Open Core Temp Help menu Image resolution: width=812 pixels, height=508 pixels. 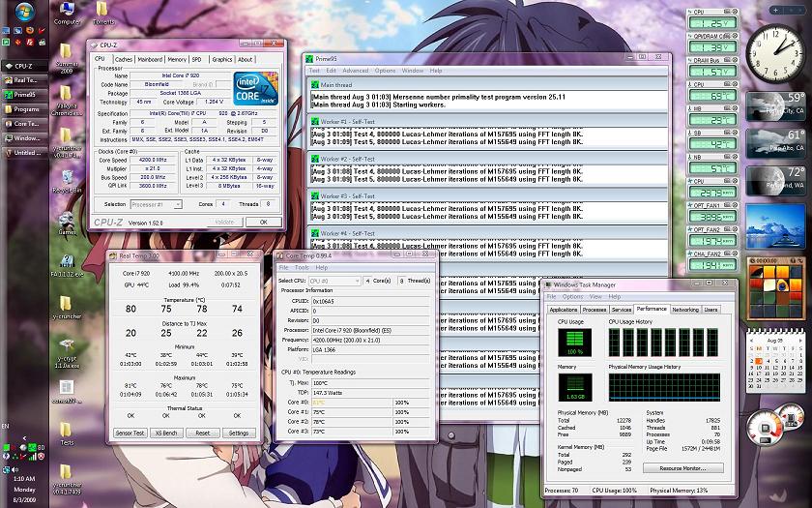pyautogui.click(x=322, y=267)
